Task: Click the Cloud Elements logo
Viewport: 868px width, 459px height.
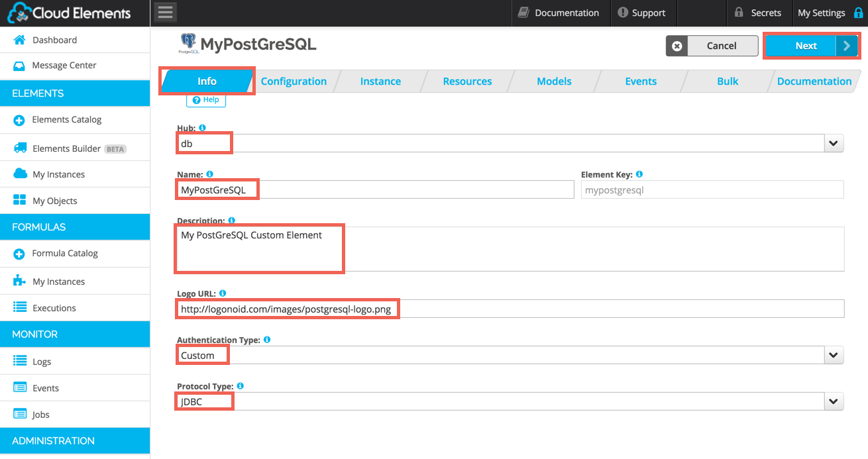Action: pyautogui.click(x=69, y=13)
